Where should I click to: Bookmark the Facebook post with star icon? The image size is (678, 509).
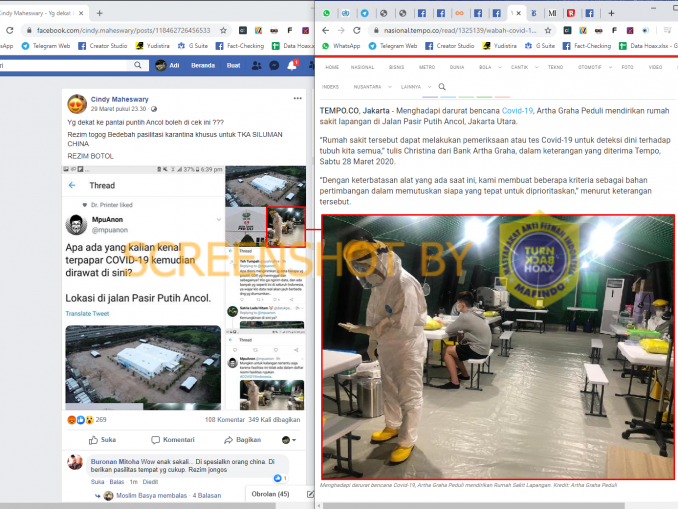[x=223, y=30]
